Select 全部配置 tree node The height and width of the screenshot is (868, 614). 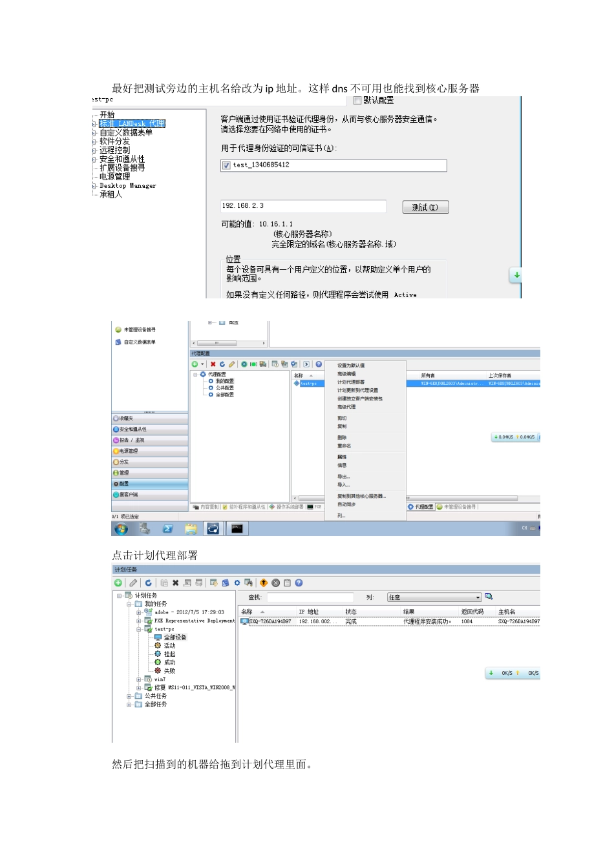click(x=224, y=395)
